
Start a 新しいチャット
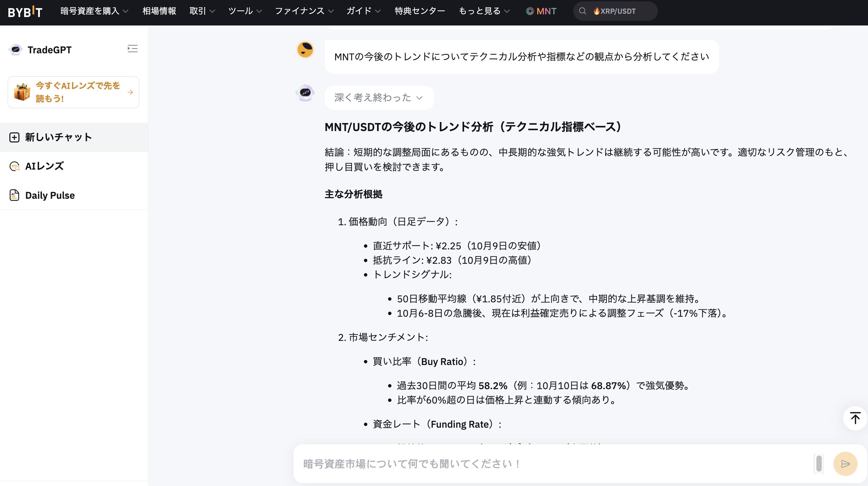[58, 137]
